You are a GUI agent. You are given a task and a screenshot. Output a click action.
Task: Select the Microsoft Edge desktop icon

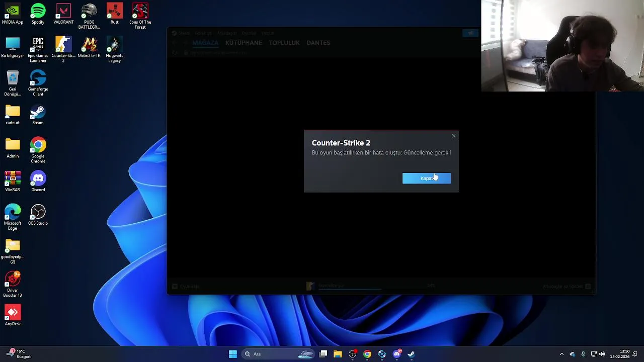[13, 218]
